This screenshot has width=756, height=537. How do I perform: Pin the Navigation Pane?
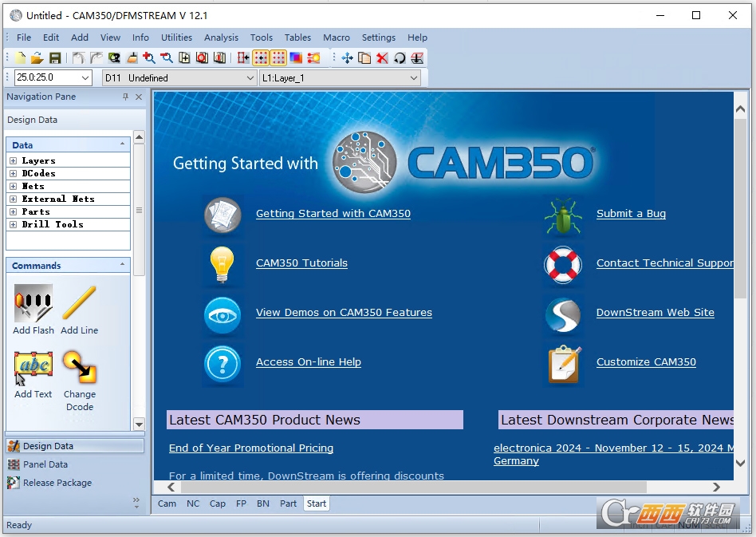tap(125, 97)
